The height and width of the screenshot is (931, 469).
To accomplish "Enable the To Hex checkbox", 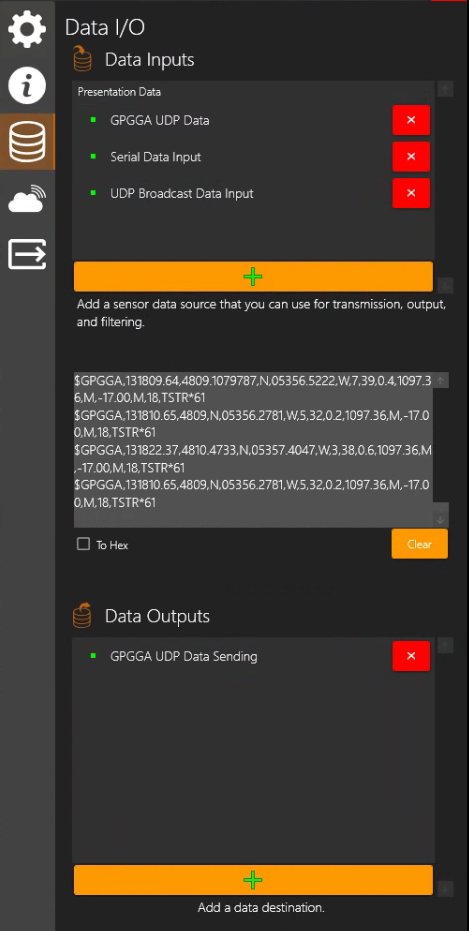I will point(84,544).
